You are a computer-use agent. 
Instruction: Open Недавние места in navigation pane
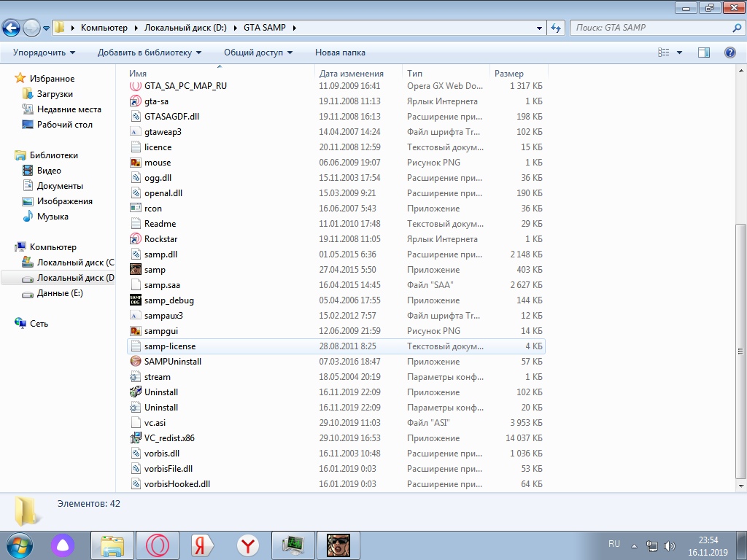(69, 109)
